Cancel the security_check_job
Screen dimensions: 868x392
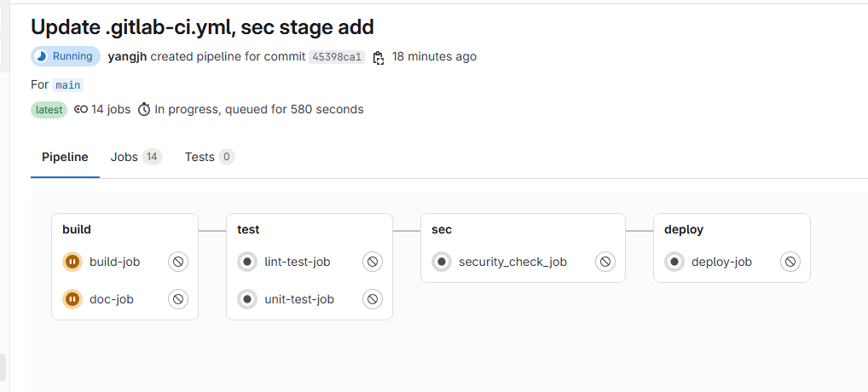(x=605, y=262)
